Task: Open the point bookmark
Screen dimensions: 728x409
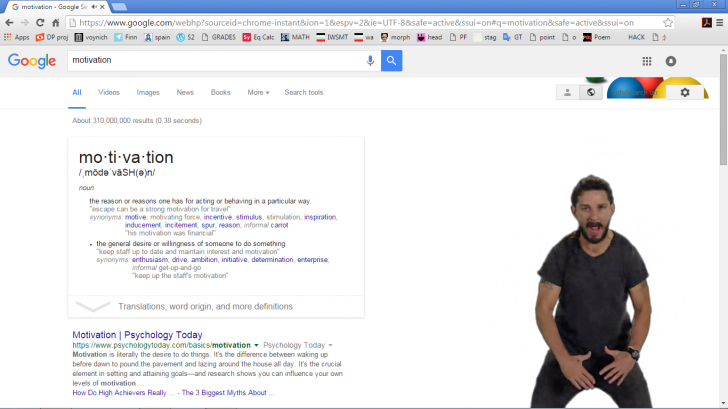Action: 542,37
